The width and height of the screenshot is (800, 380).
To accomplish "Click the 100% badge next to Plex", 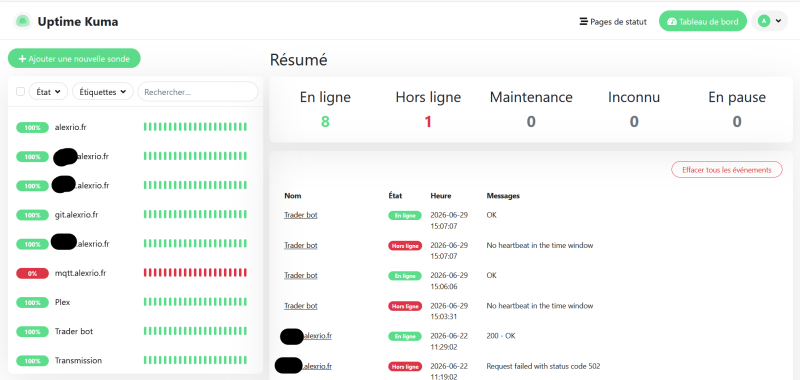I will (x=33, y=302).
